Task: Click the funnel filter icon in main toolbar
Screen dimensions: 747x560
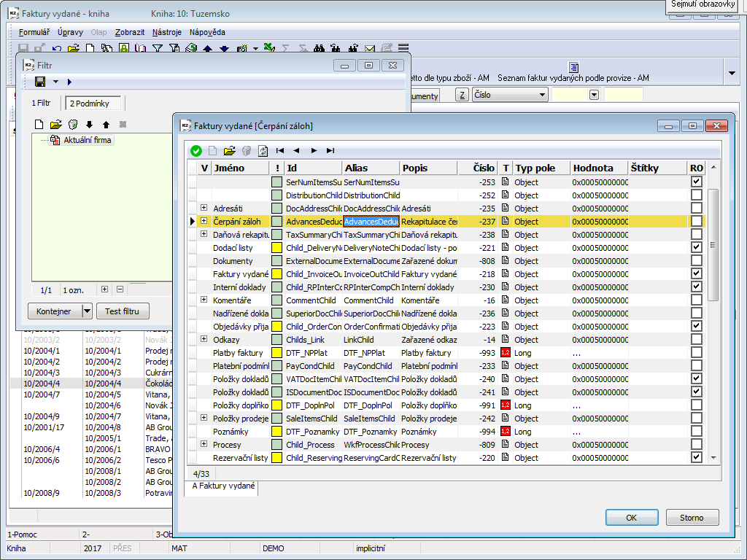Action: 158,49
